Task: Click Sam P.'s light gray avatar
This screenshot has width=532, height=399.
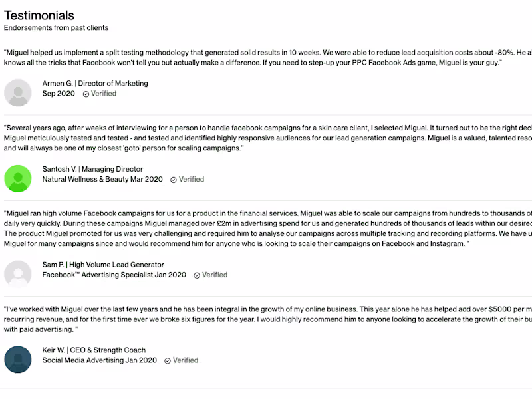Action: (x=18, y=274)
